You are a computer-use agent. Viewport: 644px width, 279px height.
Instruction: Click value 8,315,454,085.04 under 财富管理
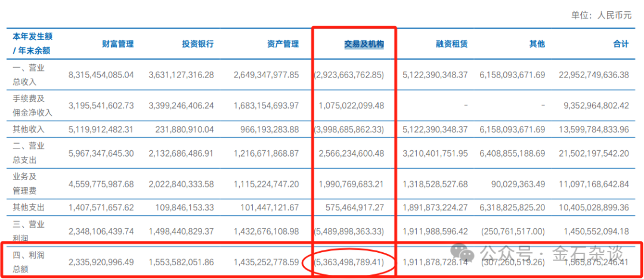(101, 75)
